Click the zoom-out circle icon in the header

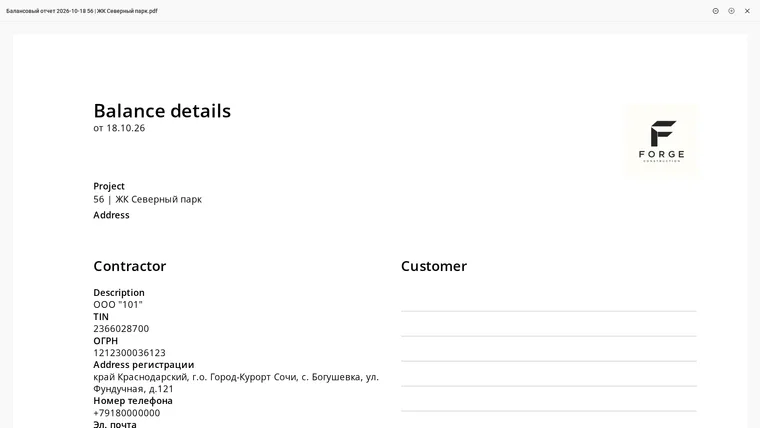(x=715, y=11)
